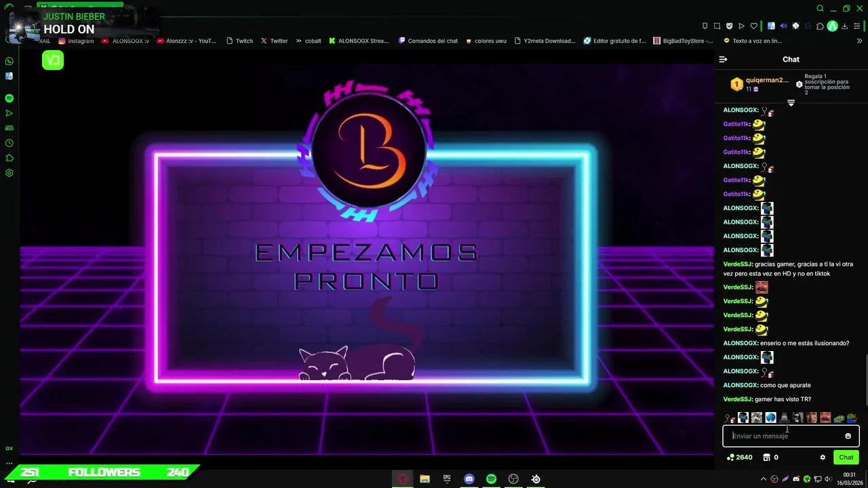Open the Extensions cube icon in sidebar
The width and height of the screenshot is (868, 488).
[x=9, y=158]
